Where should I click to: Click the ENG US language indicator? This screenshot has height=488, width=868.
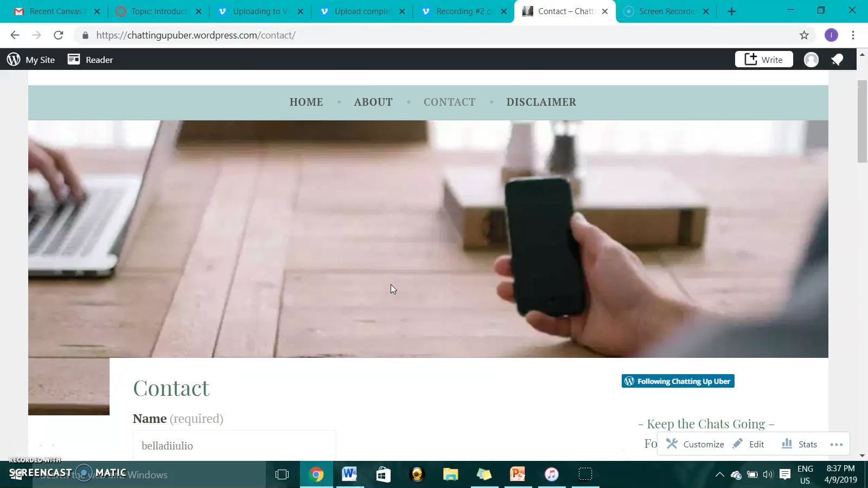click(805, 474)
